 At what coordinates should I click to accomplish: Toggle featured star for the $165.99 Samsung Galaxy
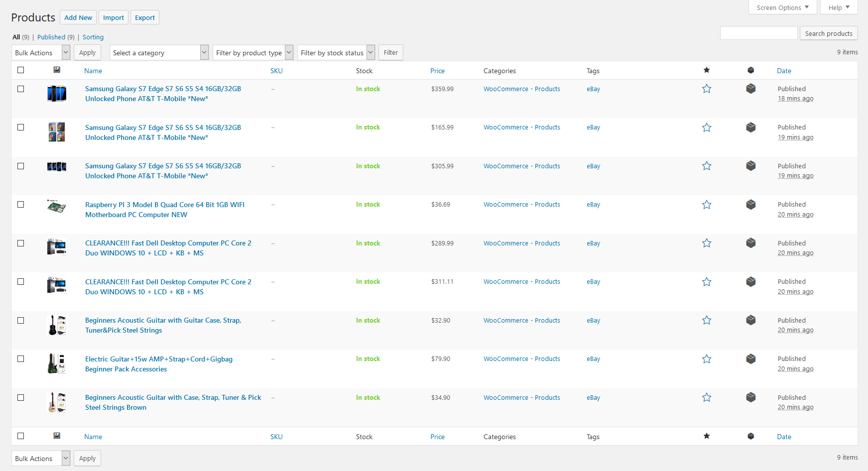point(706,127)
